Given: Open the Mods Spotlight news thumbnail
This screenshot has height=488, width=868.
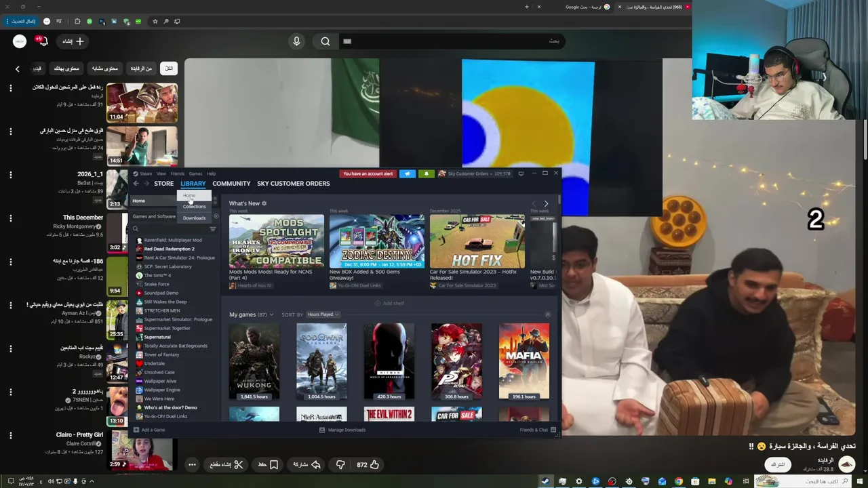Looking at the screenshot, I should (x=277, y=241).
